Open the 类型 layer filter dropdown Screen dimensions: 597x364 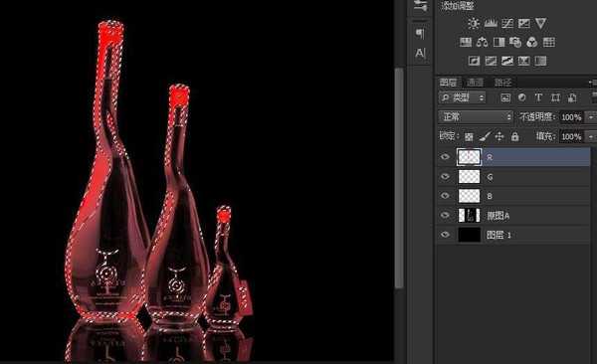(463, 97)
